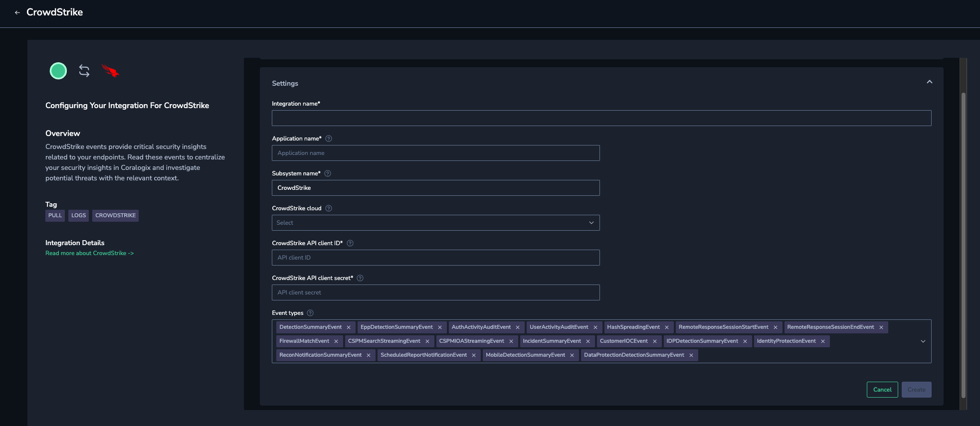980x426 pixels.
Task: Remove the ReconNotificationSummaryEvent tag
Action: [x=369, y=355]
